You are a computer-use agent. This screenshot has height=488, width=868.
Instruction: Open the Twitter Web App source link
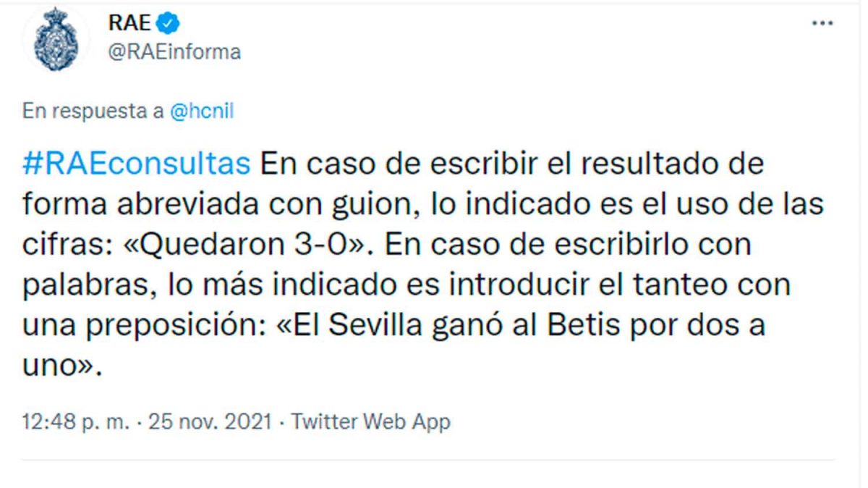[370, 421]
